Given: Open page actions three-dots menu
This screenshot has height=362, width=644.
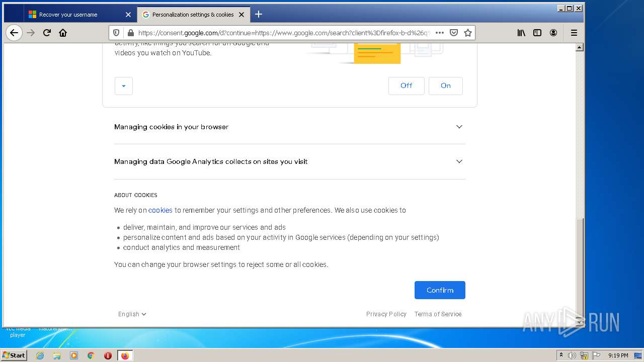Looking at the screenshot, I should [x=439, y=33].
